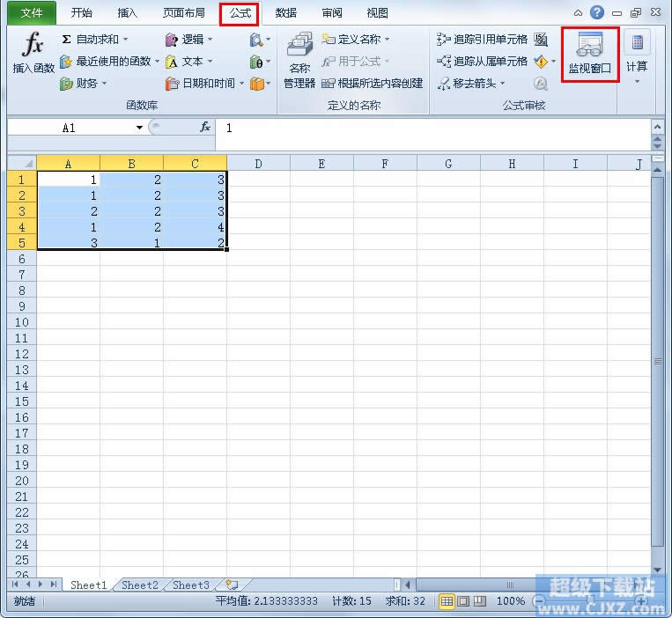Click the formula bar fx icon
Image resolution: width=672 pixels, height=618 pixels.
click(x=205, y=127)
